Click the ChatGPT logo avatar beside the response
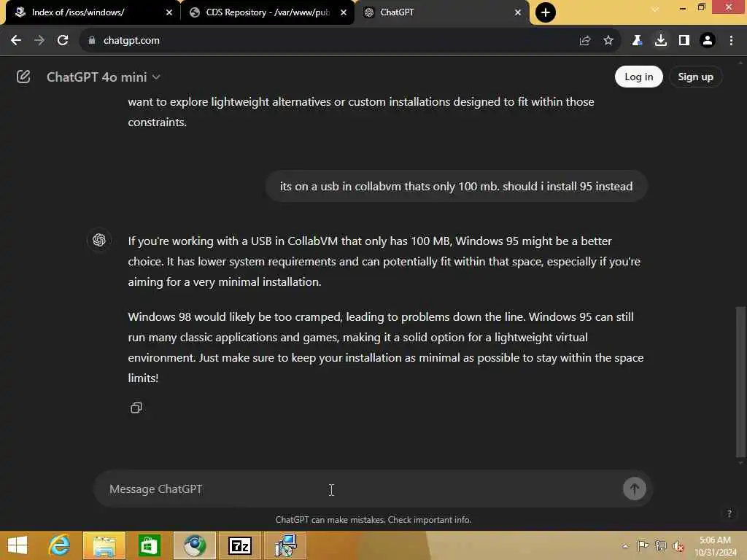 (x=99, y=240)
